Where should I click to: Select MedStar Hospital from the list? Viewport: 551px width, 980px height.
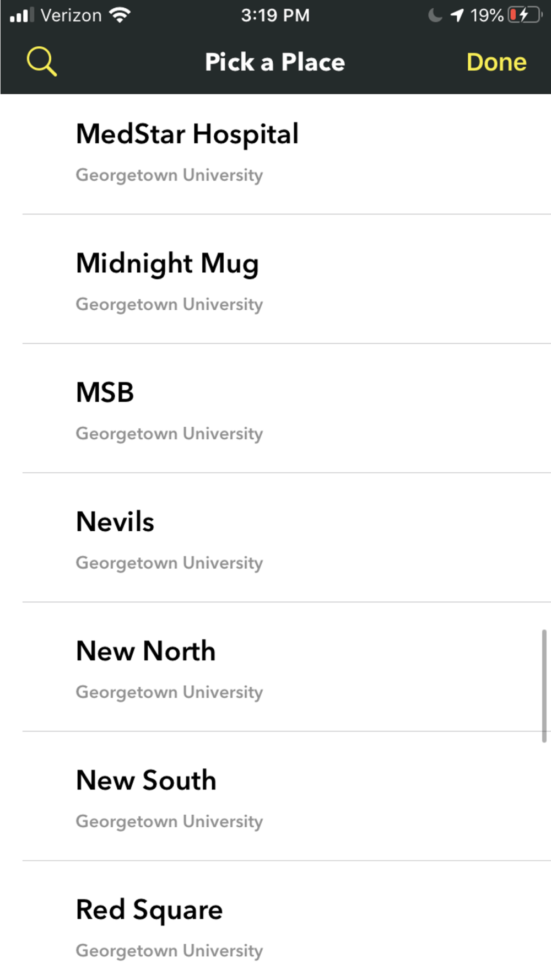(x=187, y=134)
